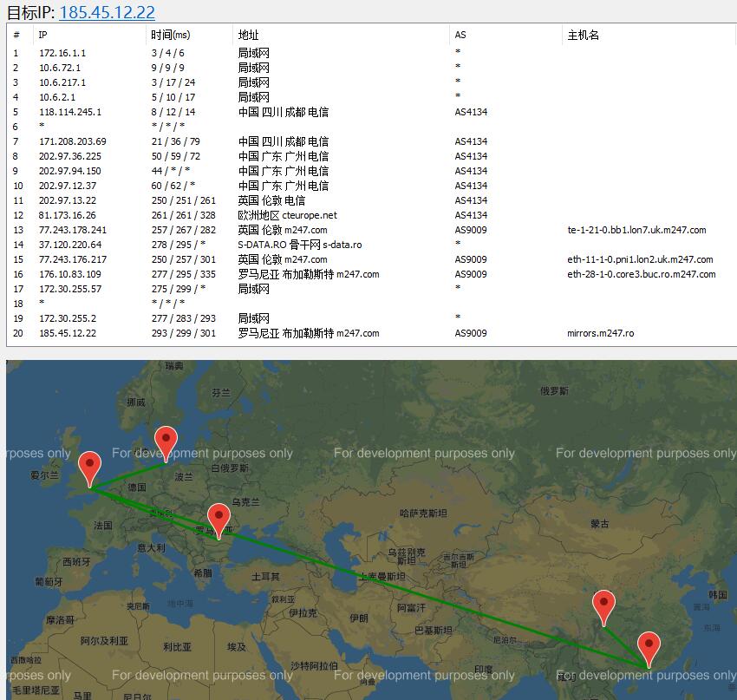Viewport: 737px width, 700px height.
Task: Click hostname mirrors.m247.ro
Action: click(601, 333)
